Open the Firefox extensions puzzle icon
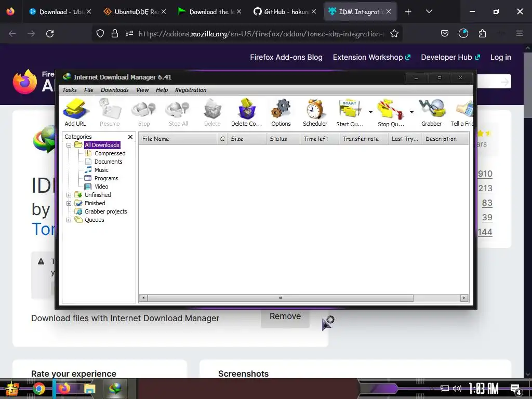Viewport: 532px width, 399px height. click(x=482, y=34)
